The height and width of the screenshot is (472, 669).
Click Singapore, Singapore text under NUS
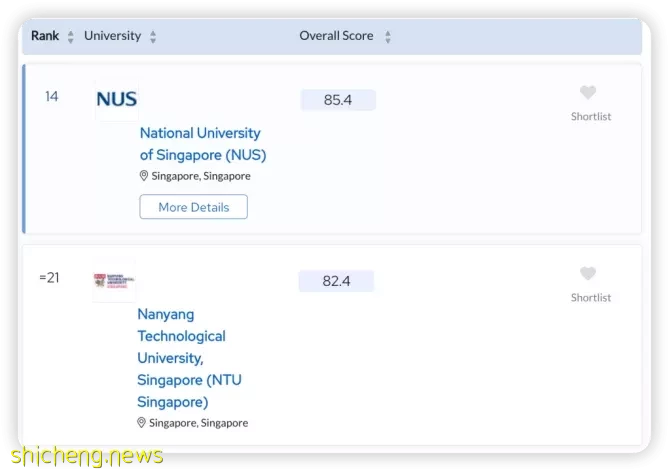pos(201,176)
